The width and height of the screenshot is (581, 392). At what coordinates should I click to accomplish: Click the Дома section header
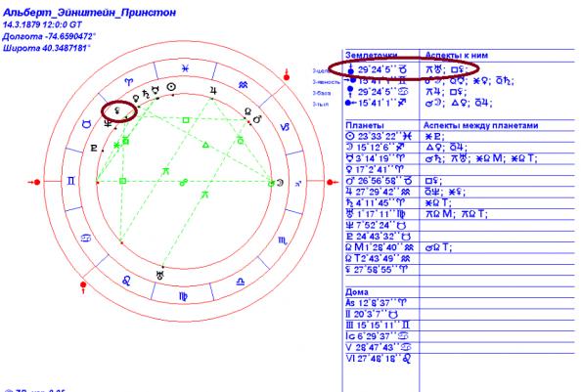356,291
